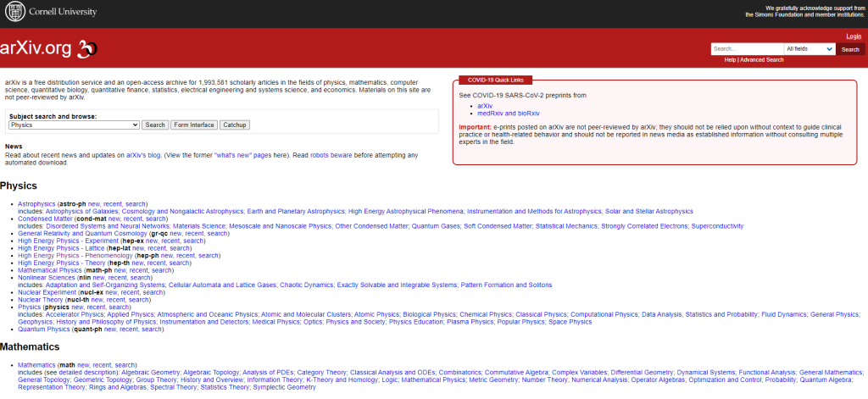Click the Cornell University logo

tap(50, 12)
